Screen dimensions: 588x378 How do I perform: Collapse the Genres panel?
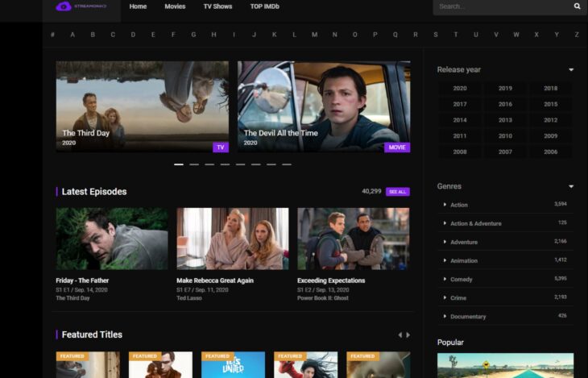pos(571,186)
